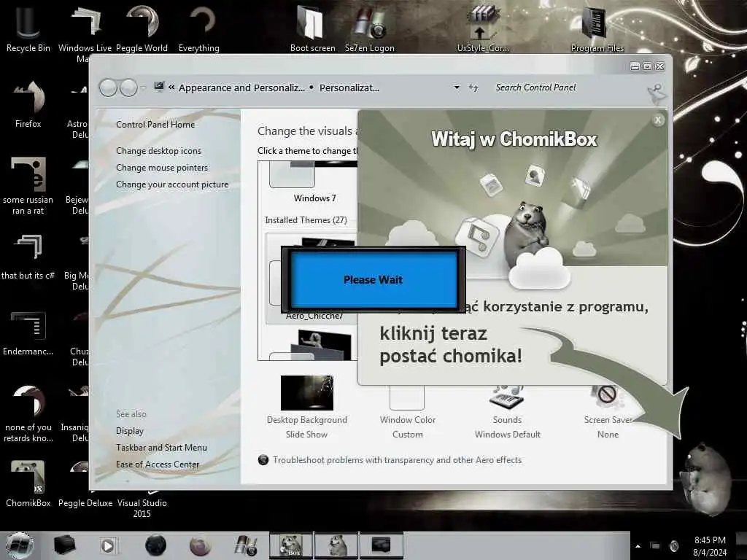Click the Personalizat... breadcrumb

click(349, 87)
